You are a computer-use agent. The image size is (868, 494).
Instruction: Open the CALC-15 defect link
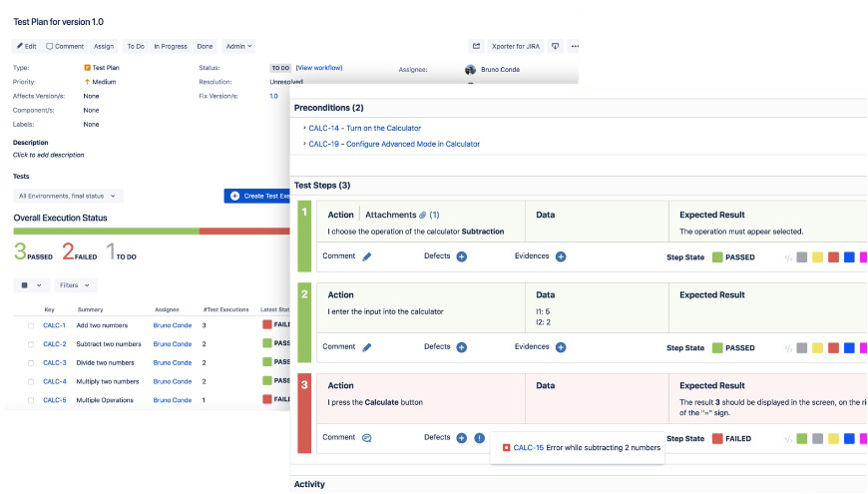point(528,447)
